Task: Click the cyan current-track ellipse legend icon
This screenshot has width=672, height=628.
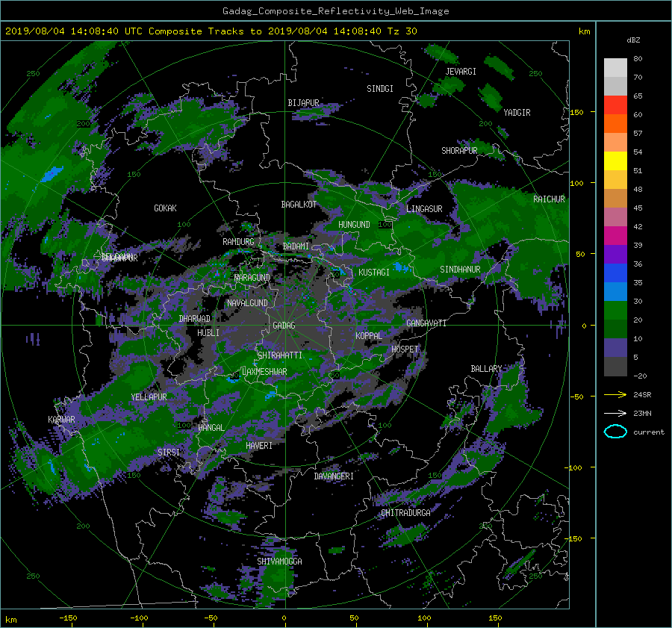Action: pos(615,432)
